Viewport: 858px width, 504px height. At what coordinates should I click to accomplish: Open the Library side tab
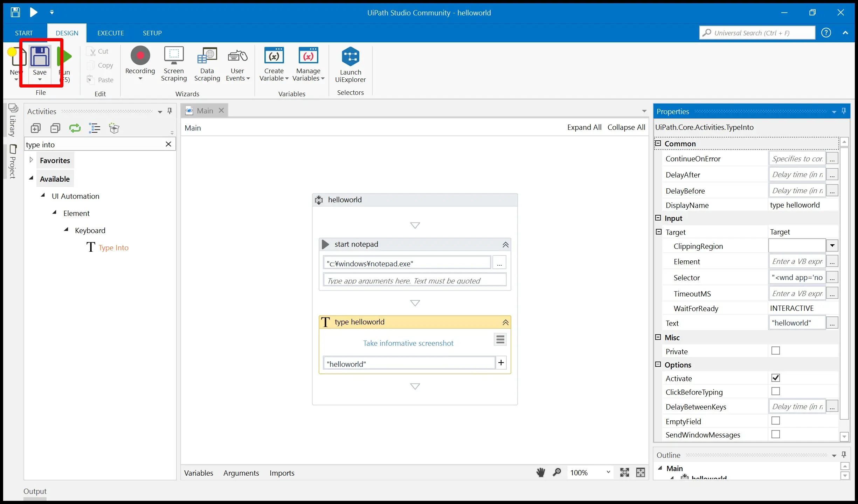[13, 120]
